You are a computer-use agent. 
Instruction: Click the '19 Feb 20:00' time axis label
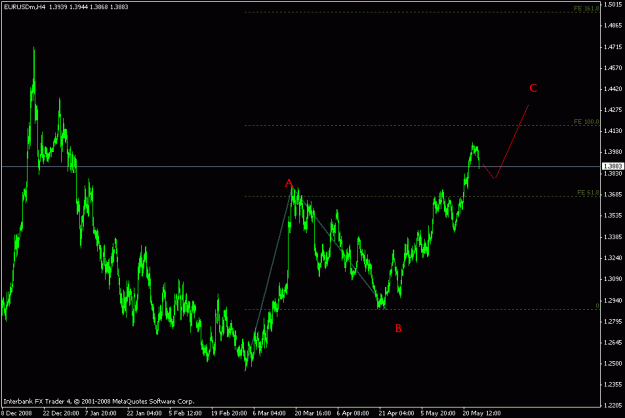tap(229, 413)
